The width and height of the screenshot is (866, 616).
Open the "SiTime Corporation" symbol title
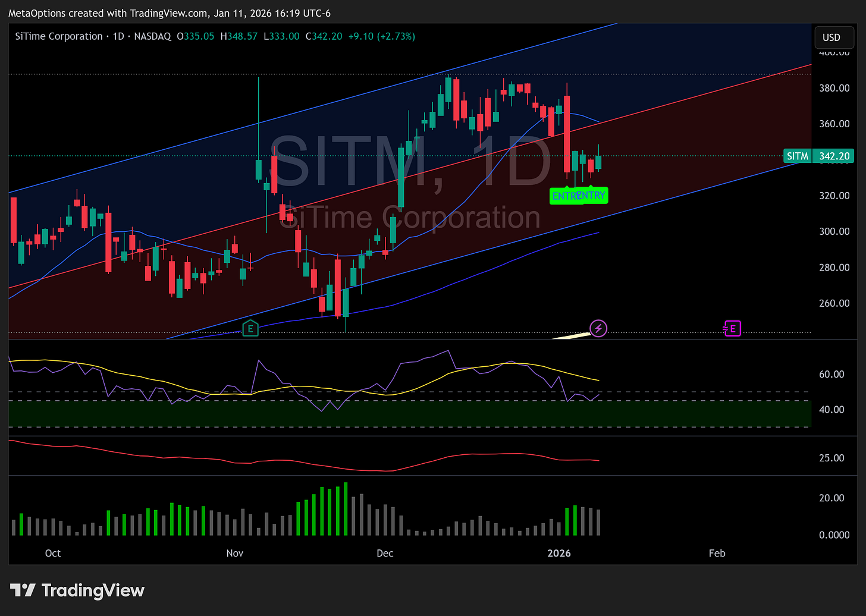58,36
